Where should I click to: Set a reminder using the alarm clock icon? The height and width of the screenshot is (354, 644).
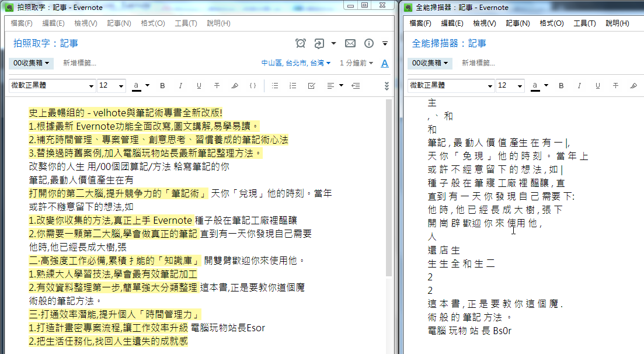pyautogui.click(x=301, y=43)
